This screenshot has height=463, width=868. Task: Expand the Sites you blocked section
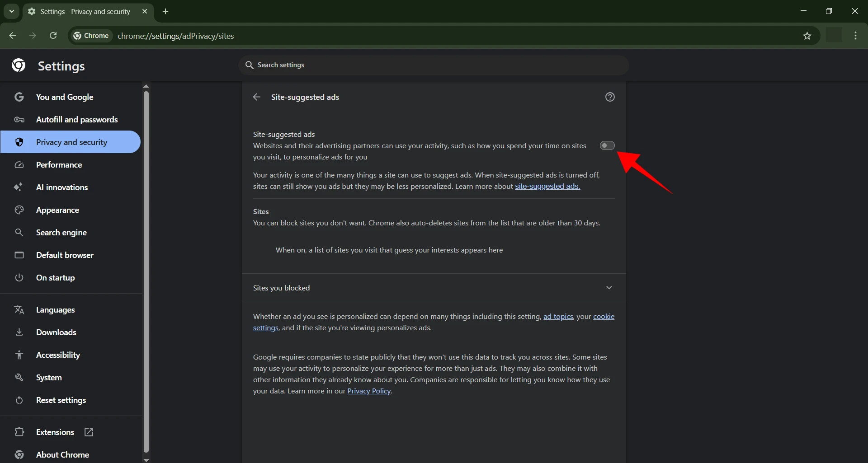click(434, 288)
